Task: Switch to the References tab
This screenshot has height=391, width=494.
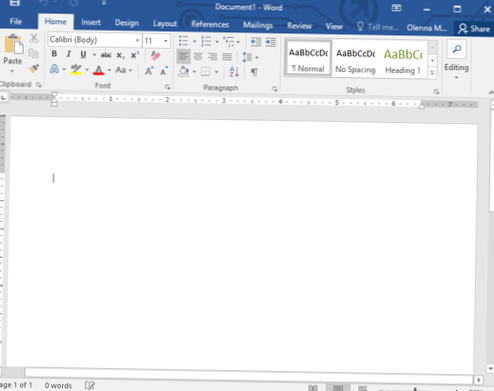Action: pos(210,24)
